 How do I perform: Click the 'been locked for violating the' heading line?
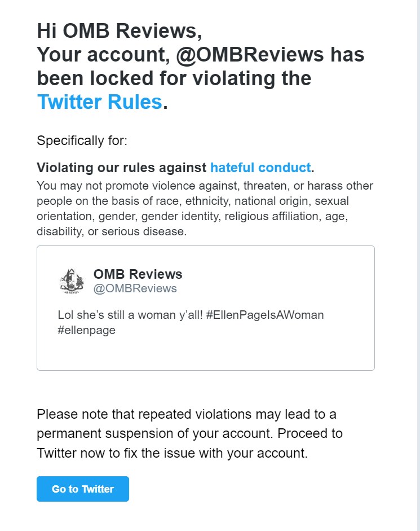[x=174, y=78]
